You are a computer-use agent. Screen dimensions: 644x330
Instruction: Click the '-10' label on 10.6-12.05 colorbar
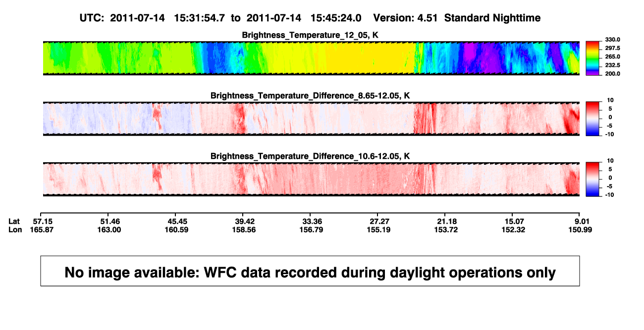tap(610, 195)
